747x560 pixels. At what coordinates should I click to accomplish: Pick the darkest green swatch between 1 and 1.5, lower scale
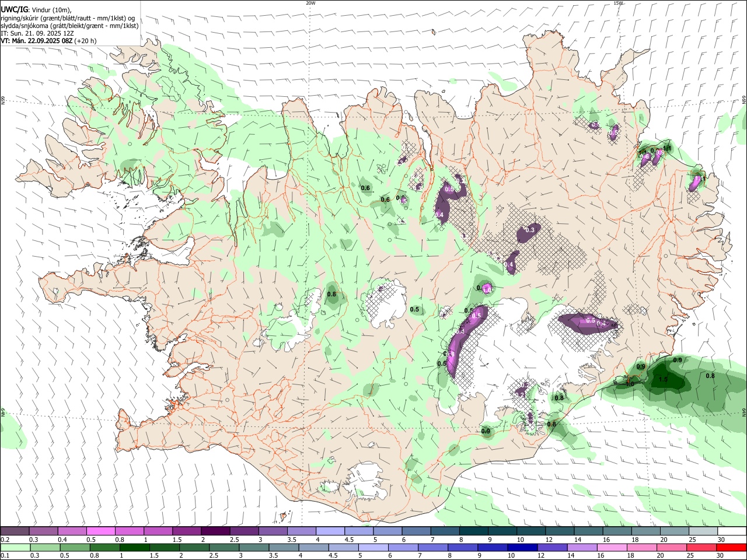[x=135, y=547]
